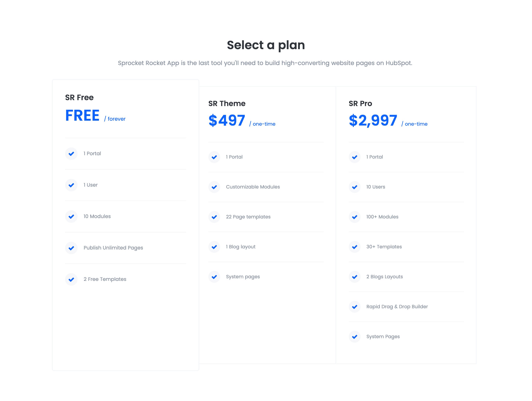Viewport: 532px width, 401px height.
Task: Click the checkmark next to 10 Users
Action: [354, 187]
